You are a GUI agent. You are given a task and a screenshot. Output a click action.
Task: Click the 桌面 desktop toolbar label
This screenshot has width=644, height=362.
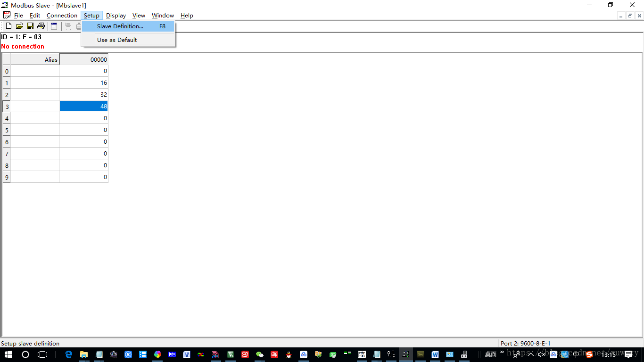pyautogui.click(x=491, y=354)
